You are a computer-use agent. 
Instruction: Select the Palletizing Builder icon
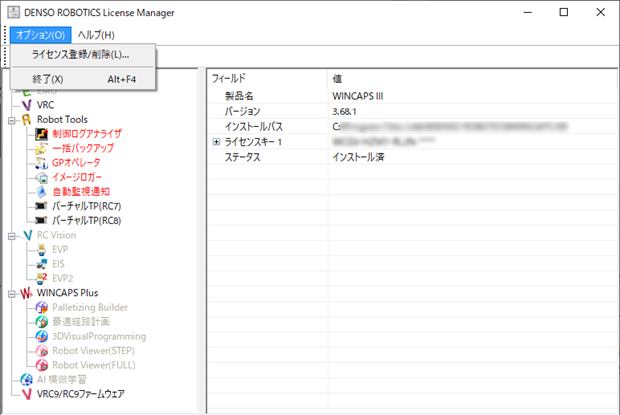[42, 307]
